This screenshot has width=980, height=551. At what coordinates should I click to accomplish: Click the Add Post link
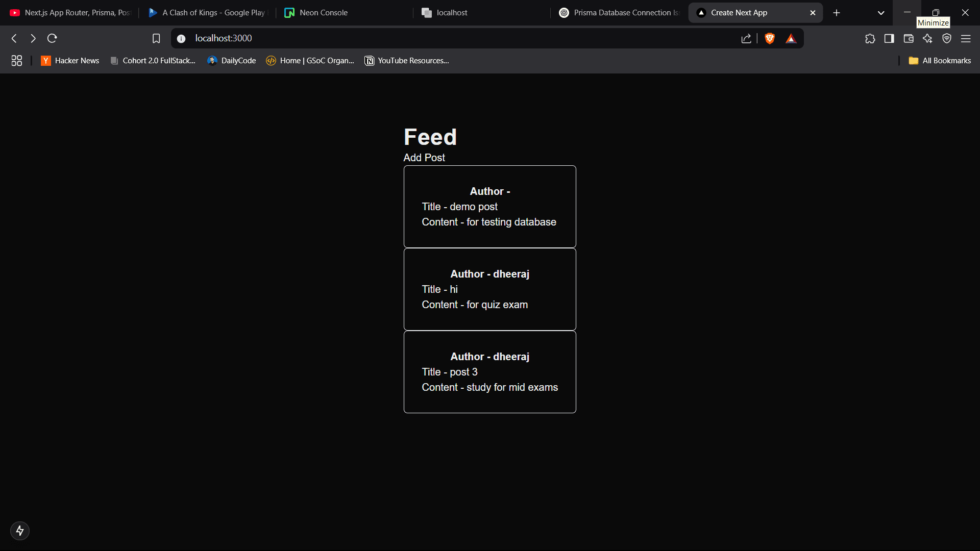424,158
